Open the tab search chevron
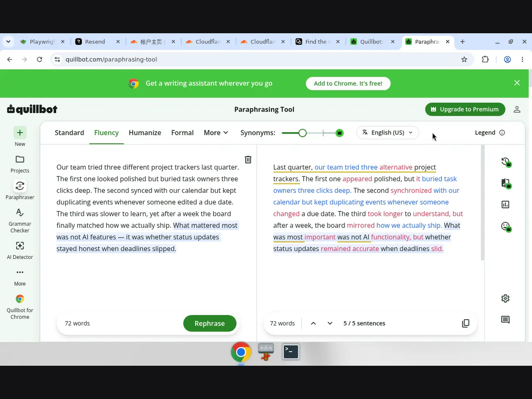 8,42
